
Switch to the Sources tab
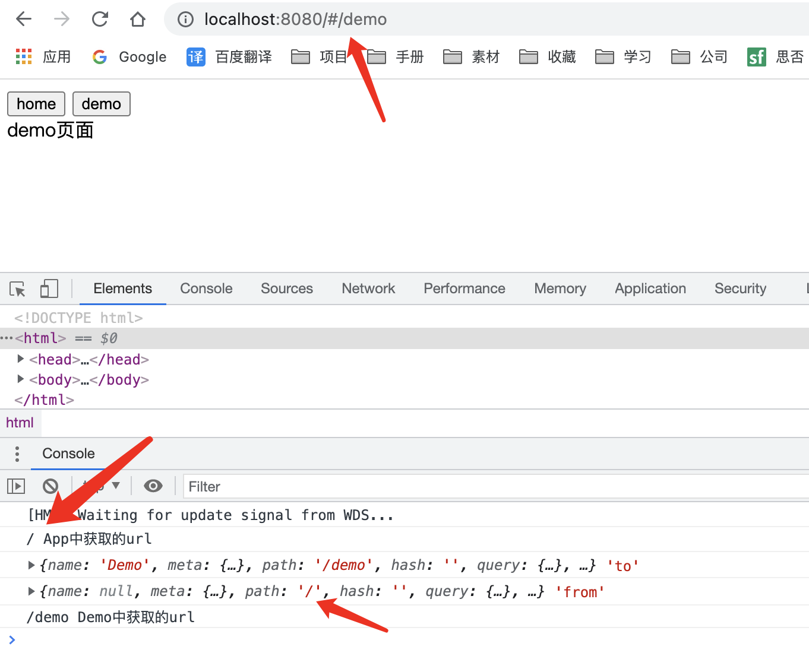287,289
